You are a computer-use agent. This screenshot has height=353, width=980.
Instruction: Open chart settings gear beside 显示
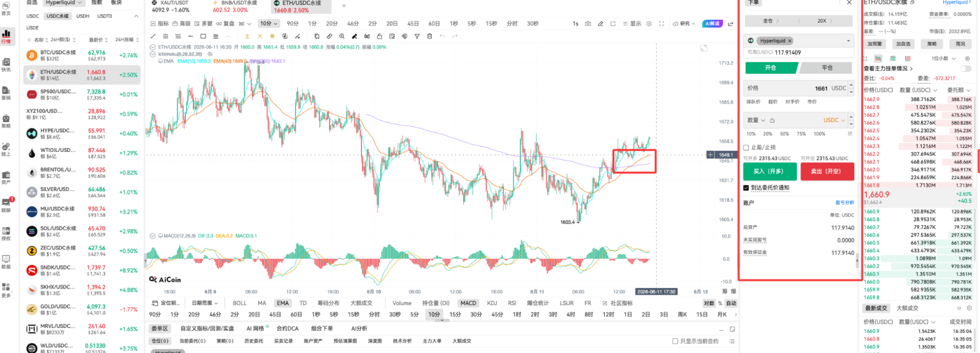click(x=649, y=23)
